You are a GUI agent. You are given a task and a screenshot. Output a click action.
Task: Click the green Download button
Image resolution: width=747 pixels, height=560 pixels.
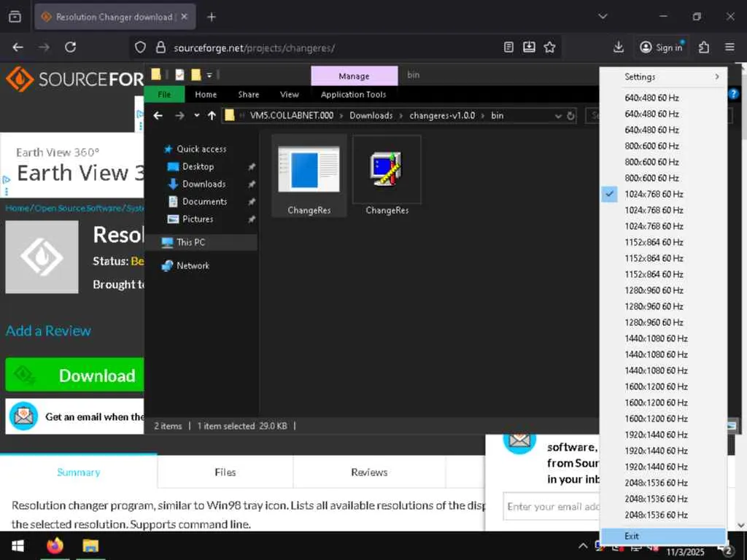click(74, 376)
